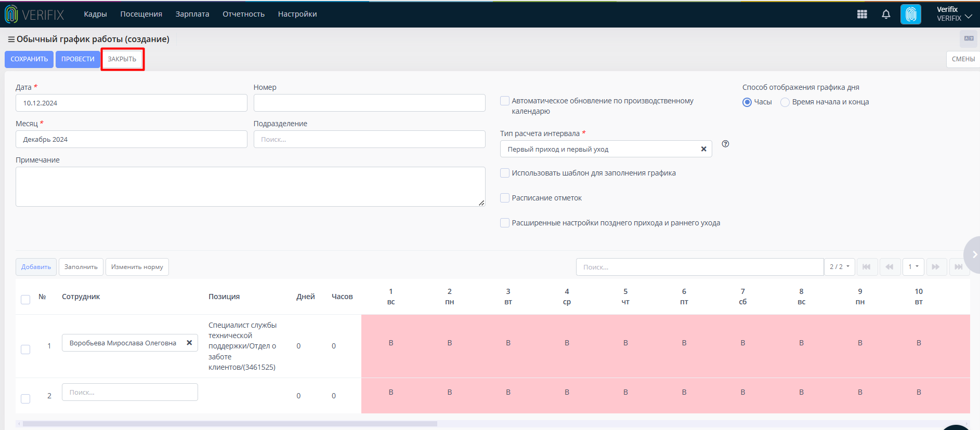Open the 2 / 2 page size dropdown
The image size is (980, 430).
pyautogui.click(x=840, y=267)
